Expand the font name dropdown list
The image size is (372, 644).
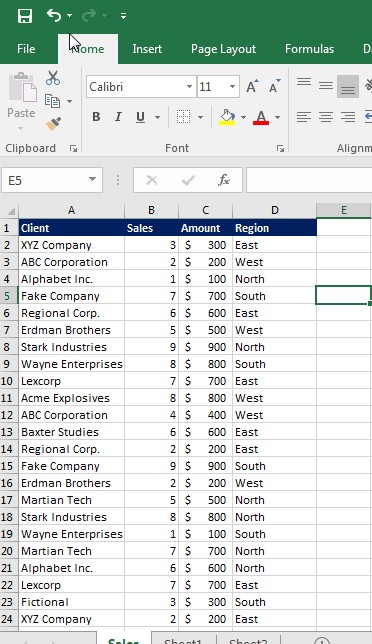coord(189,87)
